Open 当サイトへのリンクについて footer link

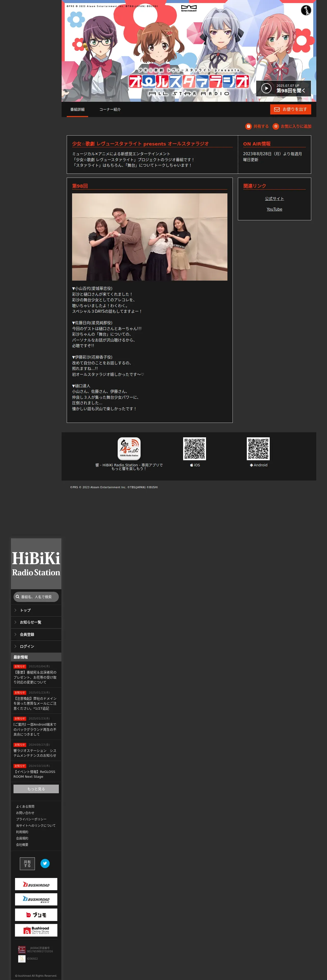point(36,826)
